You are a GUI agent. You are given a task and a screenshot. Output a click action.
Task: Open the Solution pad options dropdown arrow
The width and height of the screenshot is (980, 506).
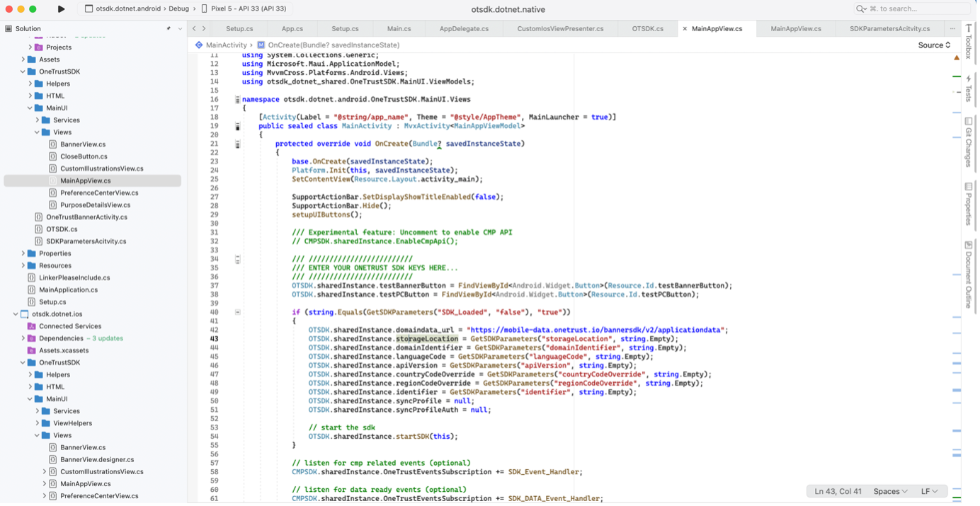[x=180, y=29]
